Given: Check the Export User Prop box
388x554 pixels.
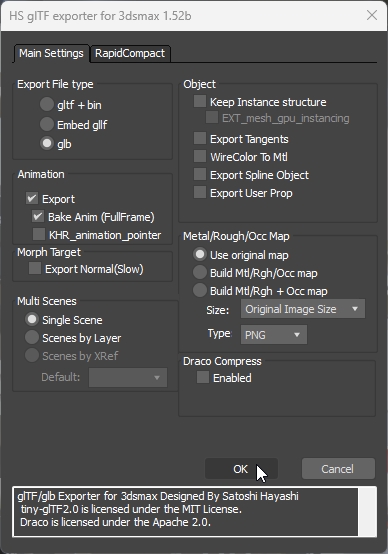Looking at the screenshot, I should [200, 193].
